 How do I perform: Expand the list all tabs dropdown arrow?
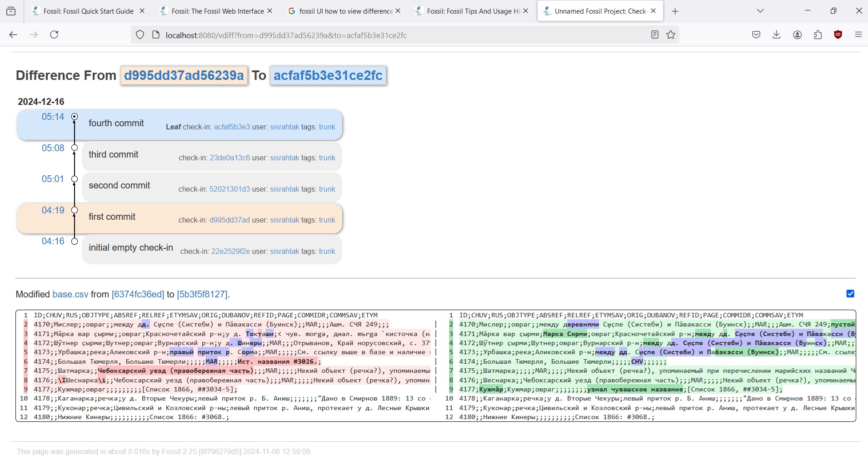(760, 11)
